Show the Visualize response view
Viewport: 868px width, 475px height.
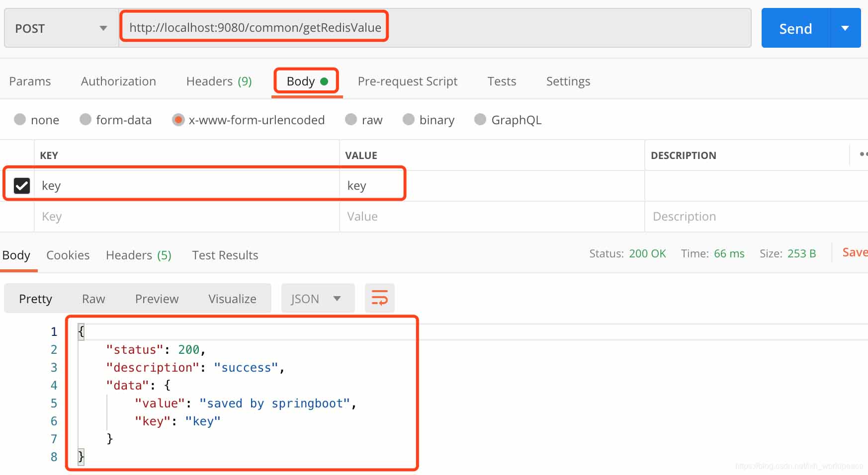pos(232,299)
